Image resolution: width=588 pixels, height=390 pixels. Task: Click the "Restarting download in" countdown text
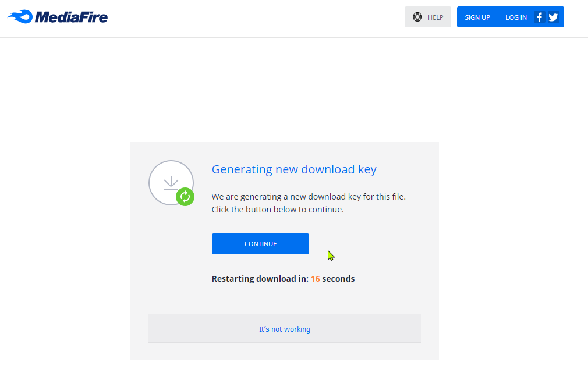click(x=283, y=279)
